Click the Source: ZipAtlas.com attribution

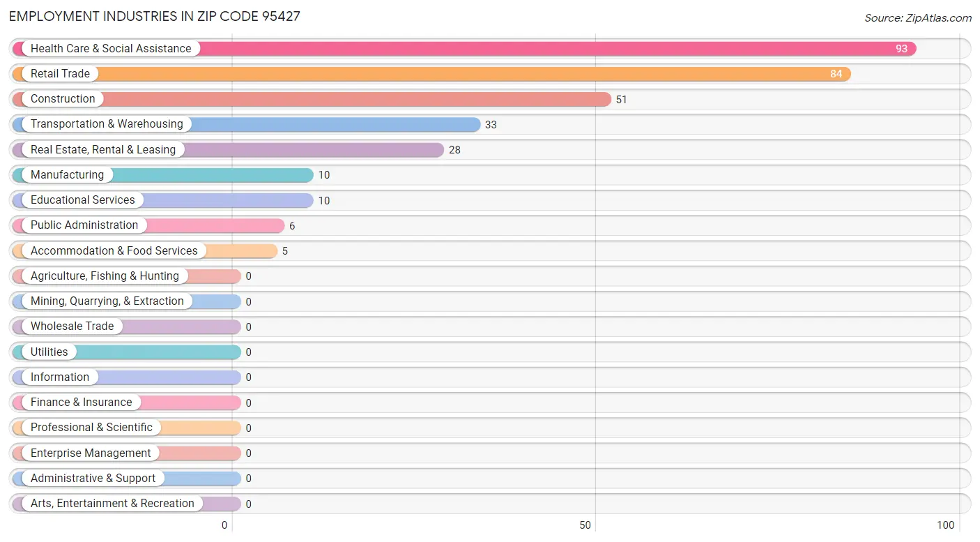[917, 18]
